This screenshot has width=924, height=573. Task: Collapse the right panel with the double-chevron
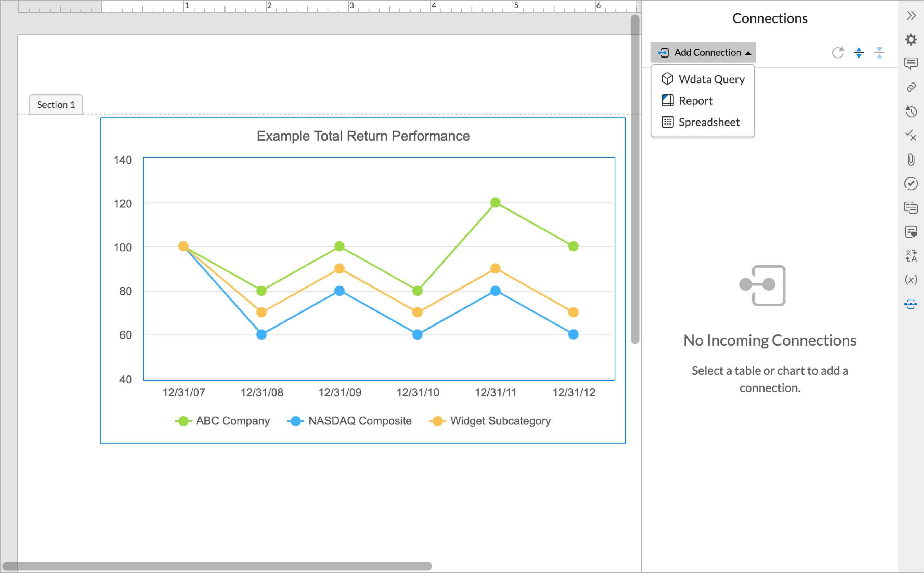[x=911, y=16]
